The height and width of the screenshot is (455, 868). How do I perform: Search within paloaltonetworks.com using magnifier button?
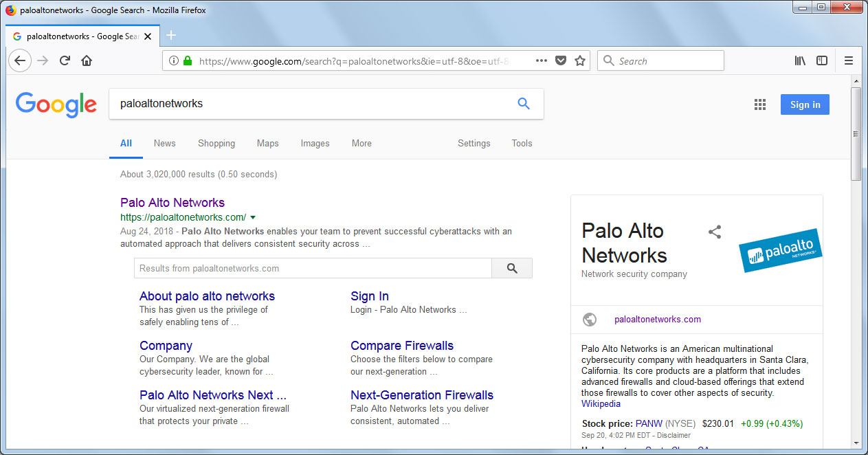pyautogui.click(x=512, y=268)
